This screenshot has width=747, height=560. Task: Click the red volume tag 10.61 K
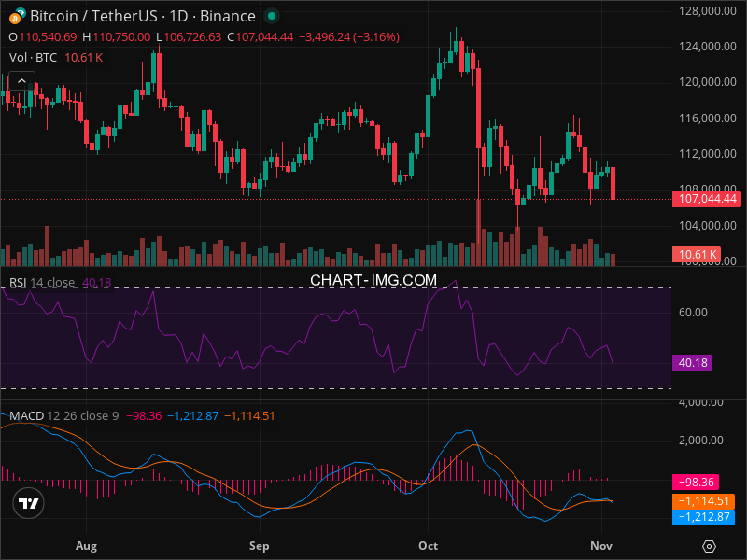coord(695,254)
